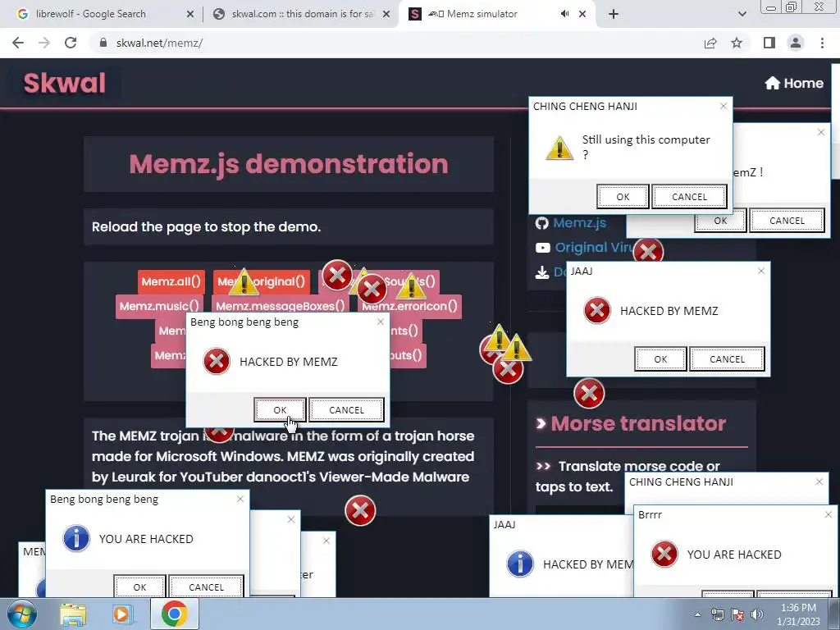Image resolution: width=840 pixels, height=630 pixels.
Task: Close the bottom CHING CHENG HANJI dialog
Action: pyautogui.click(x=819, y=482)
